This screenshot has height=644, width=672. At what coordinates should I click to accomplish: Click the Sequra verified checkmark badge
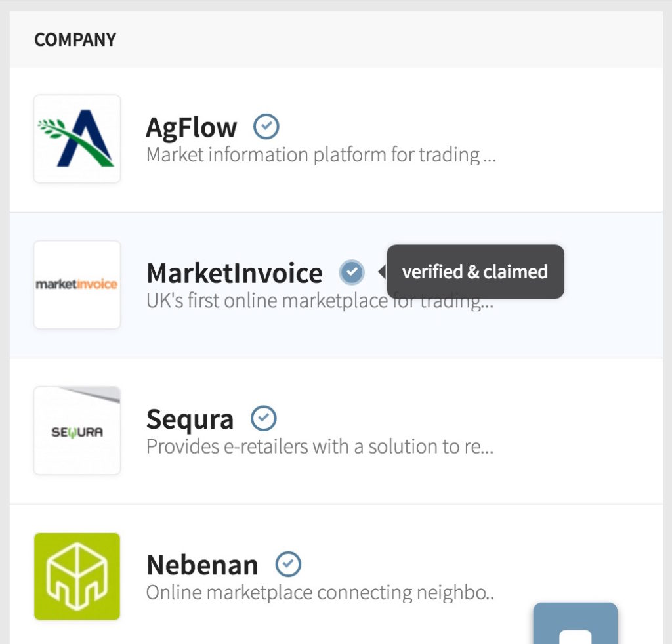[264, 418]
